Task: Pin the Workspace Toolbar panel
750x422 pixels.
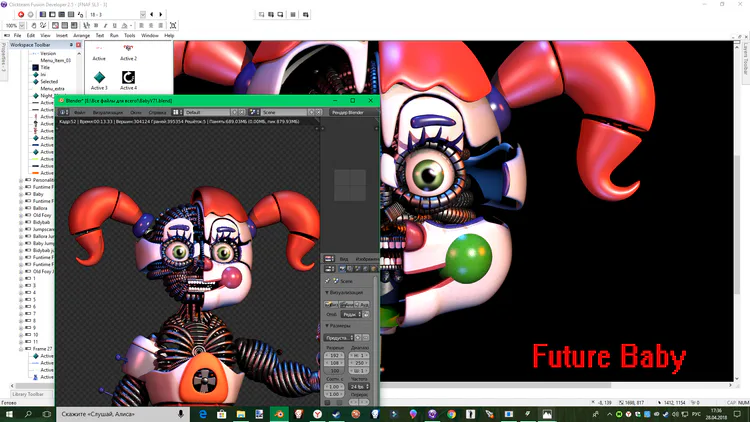Action: point(71,45)
